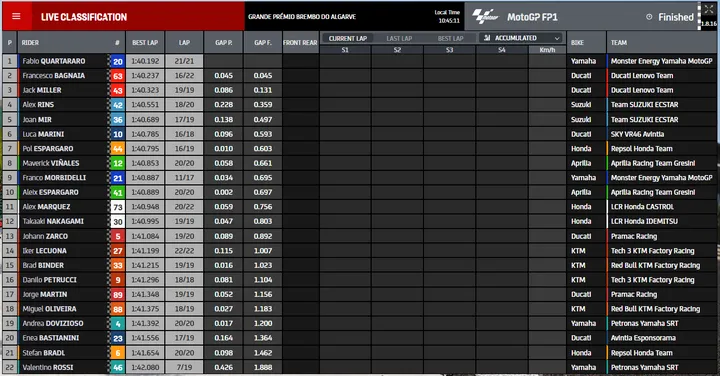Click Grande Prémio Brembo do Algarve title
720x376 pixels.
point(302,17)
